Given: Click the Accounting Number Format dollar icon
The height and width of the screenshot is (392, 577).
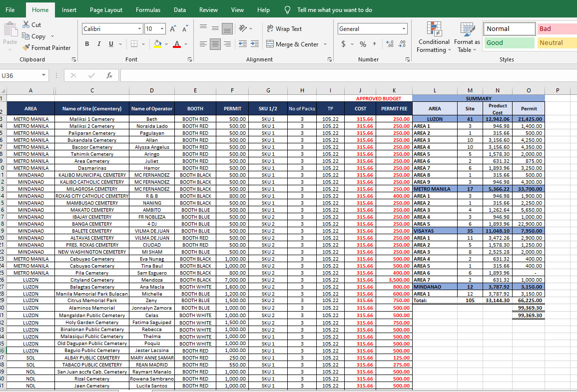Looking at the screenshot, I should click(x=343, y=44).
